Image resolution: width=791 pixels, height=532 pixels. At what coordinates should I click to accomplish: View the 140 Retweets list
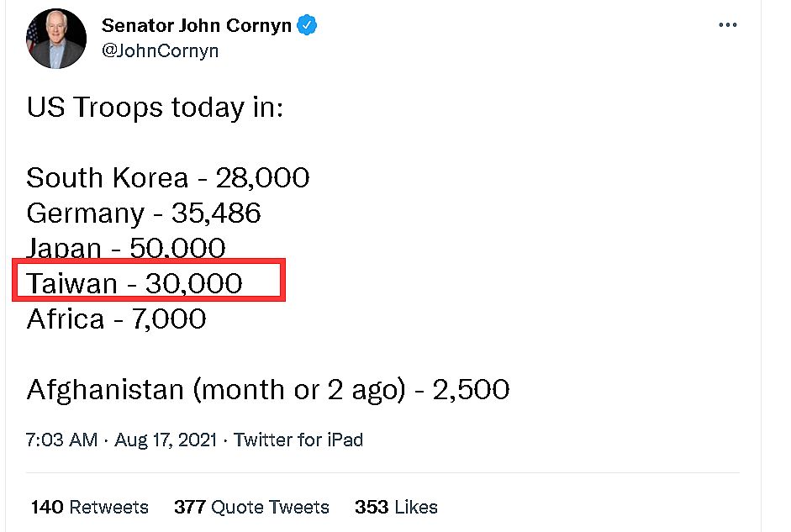[90, 507]
